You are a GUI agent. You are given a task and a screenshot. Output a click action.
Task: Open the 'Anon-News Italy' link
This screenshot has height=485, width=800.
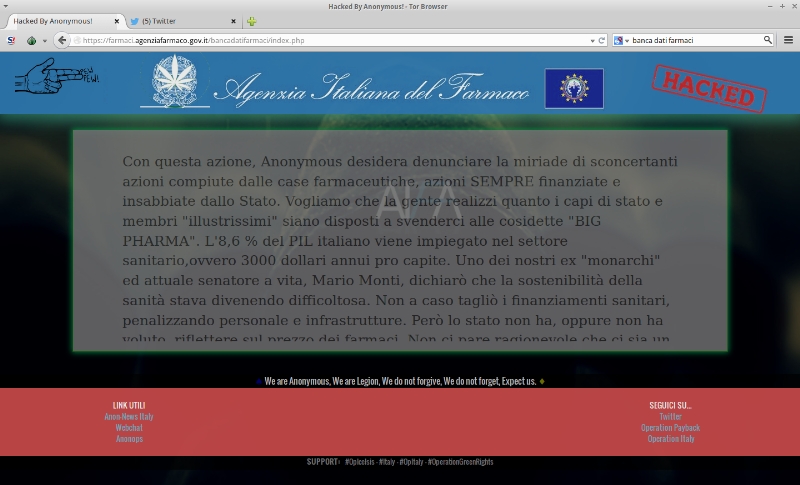(x=129, y=417)
